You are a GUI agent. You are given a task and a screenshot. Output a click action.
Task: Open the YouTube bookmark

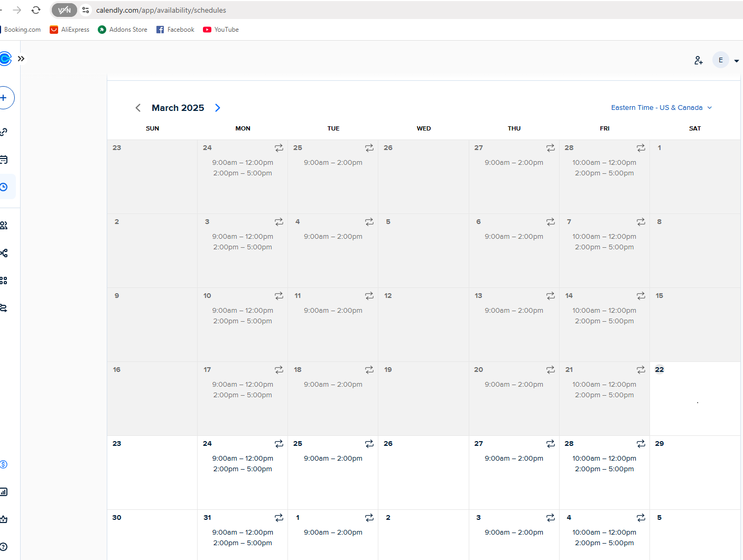pyautogui.click(x=221, y=30)
